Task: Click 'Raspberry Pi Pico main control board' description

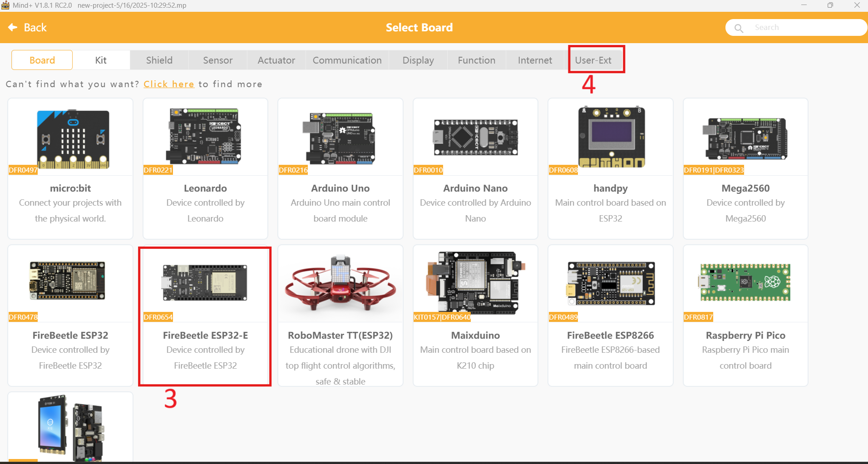Action: pos(745,358)
